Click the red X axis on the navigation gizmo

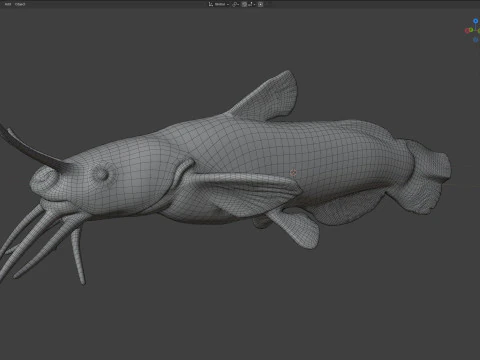(x=467, y=31)
